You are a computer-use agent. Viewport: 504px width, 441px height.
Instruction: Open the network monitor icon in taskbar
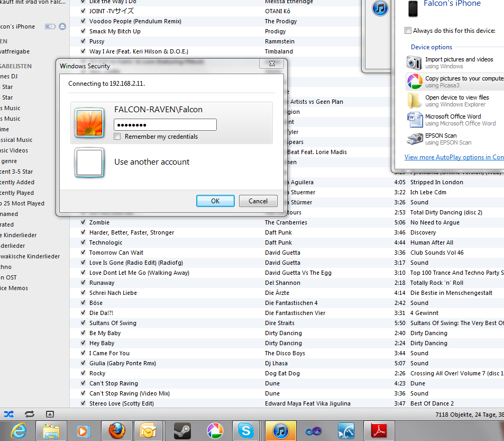pyautogui.click(x=346, y=431)
